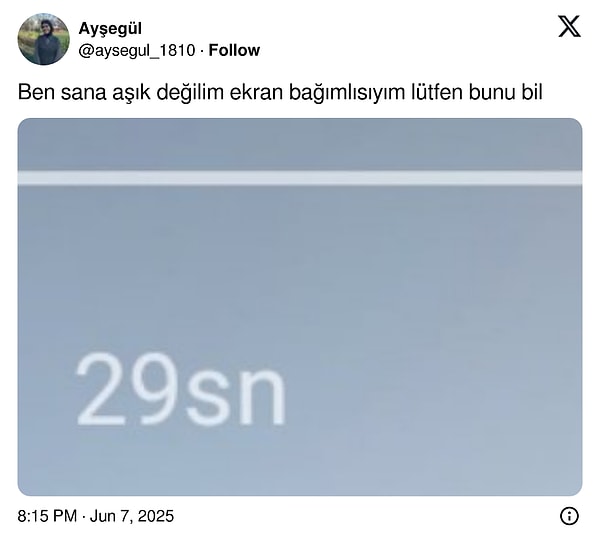The image size is (600, 546).
Task: Visit the @aysegul_1810 handle
Action: [137, 51]
